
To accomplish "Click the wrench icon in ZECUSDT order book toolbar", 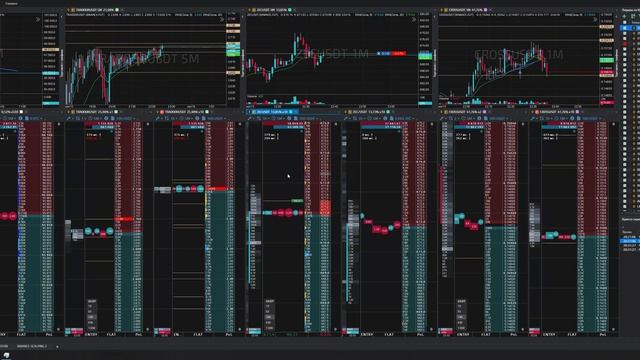I will 249,118.
